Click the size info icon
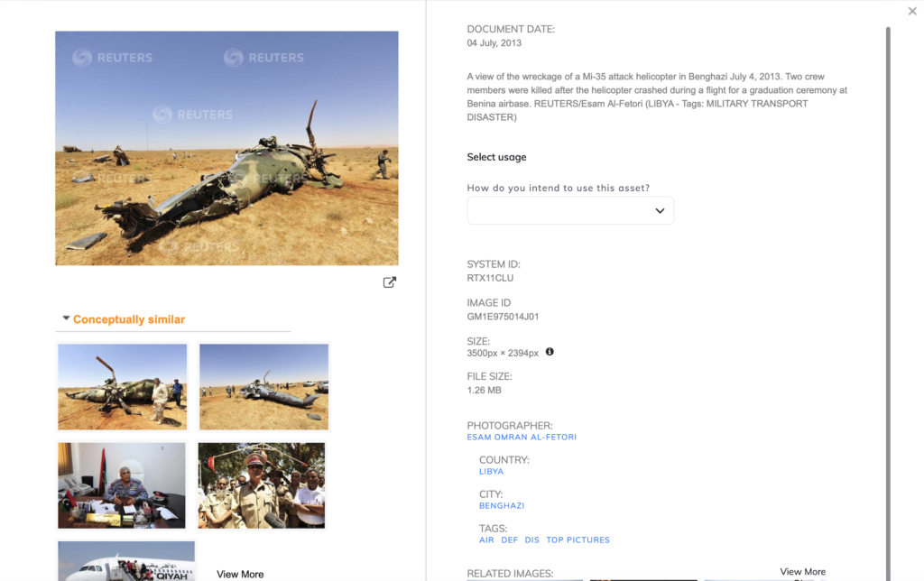 [550, 352]
